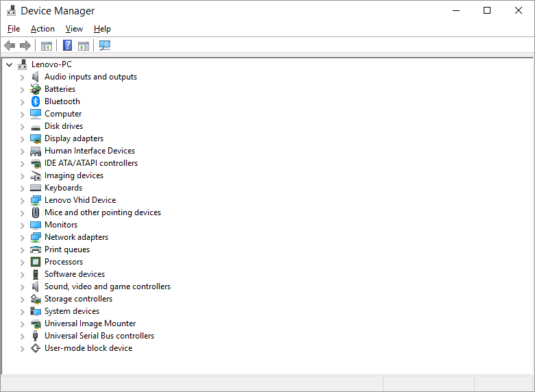Select the Imaging devices label

pyautogui.click(x=74, y=175)
